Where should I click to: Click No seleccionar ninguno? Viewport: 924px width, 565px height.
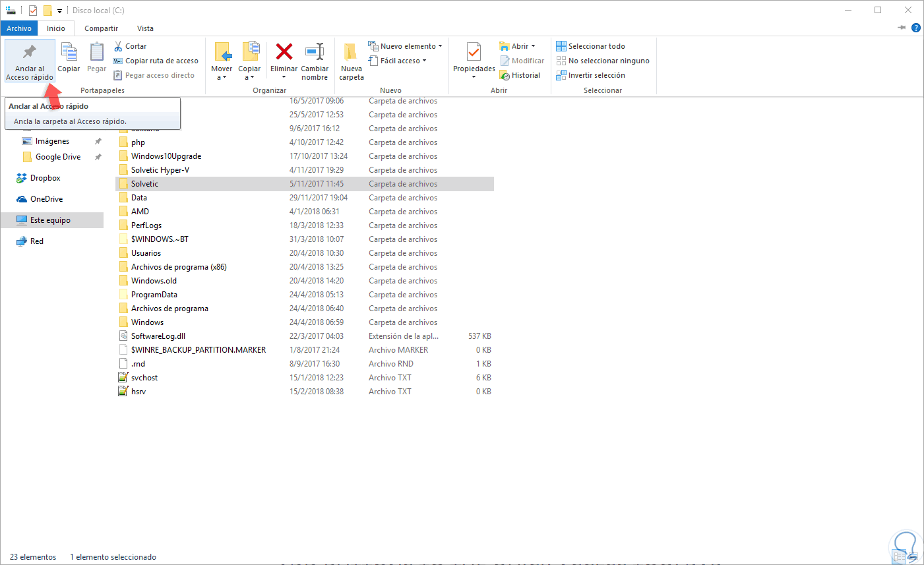pyautogui.click(x=603, y=61)
